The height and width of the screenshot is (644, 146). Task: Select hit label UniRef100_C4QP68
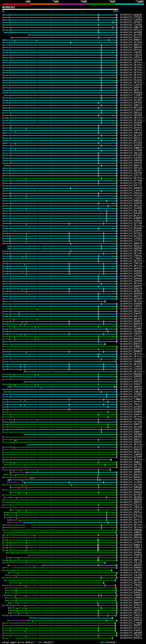[x=131, y=454]
